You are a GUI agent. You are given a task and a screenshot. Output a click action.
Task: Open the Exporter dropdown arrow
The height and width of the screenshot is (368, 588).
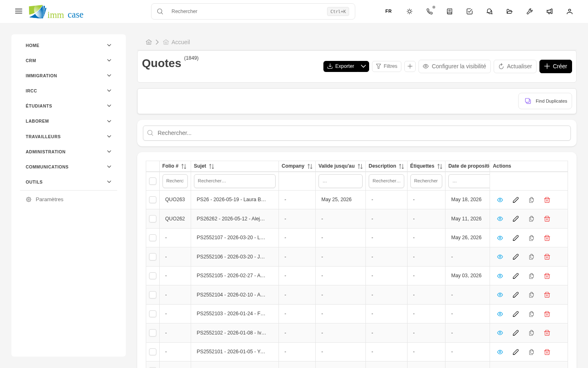tap(363, 66)
